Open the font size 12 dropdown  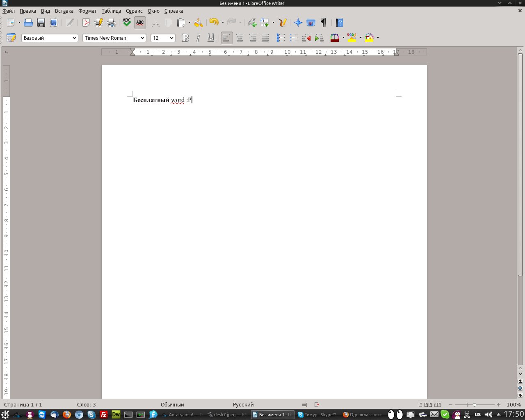point(171,38)
